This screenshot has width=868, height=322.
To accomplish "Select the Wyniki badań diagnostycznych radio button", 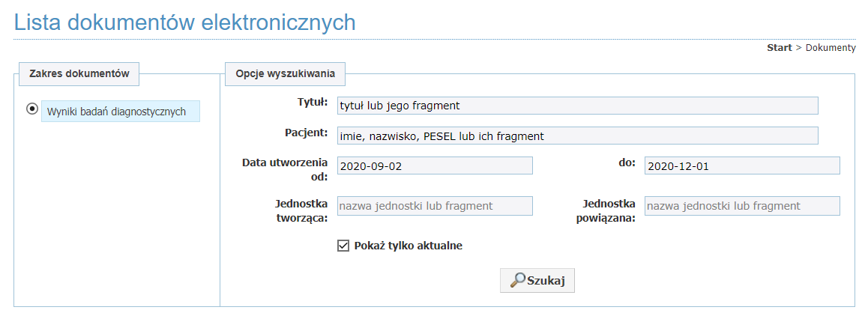I will (x=32, y=109).
